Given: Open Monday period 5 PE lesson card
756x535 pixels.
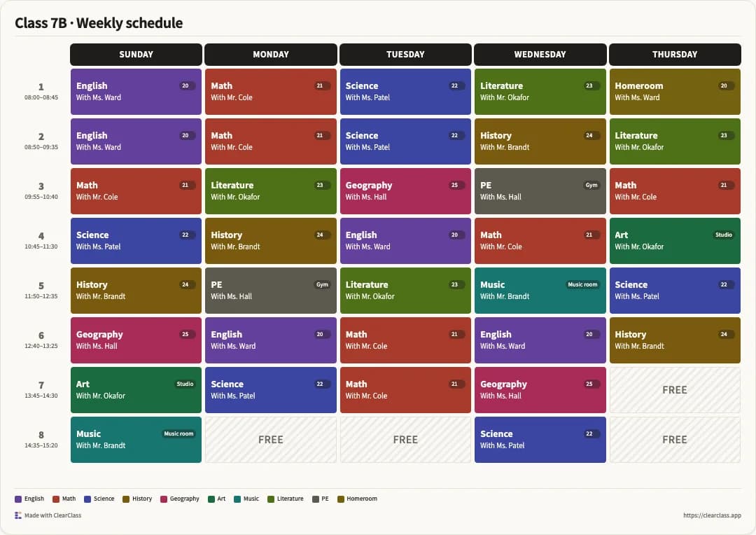Looking at the screenshot, I should click(x=270, y=291).
